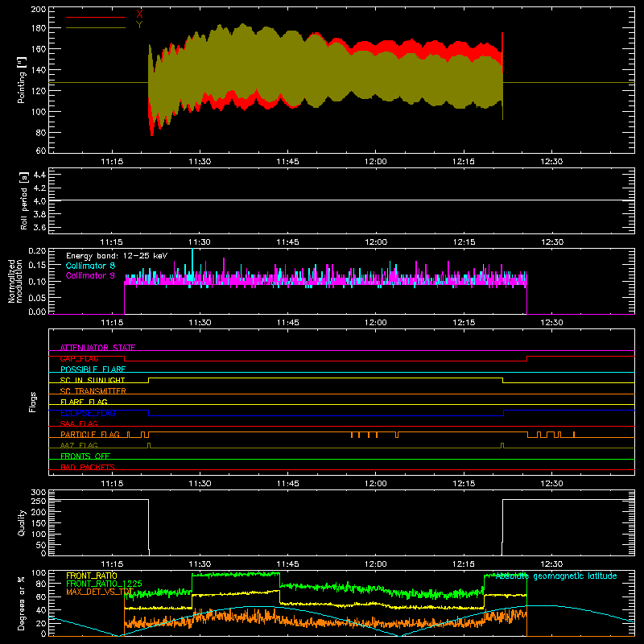Click the FRONTS_OFF flag label

85,456
